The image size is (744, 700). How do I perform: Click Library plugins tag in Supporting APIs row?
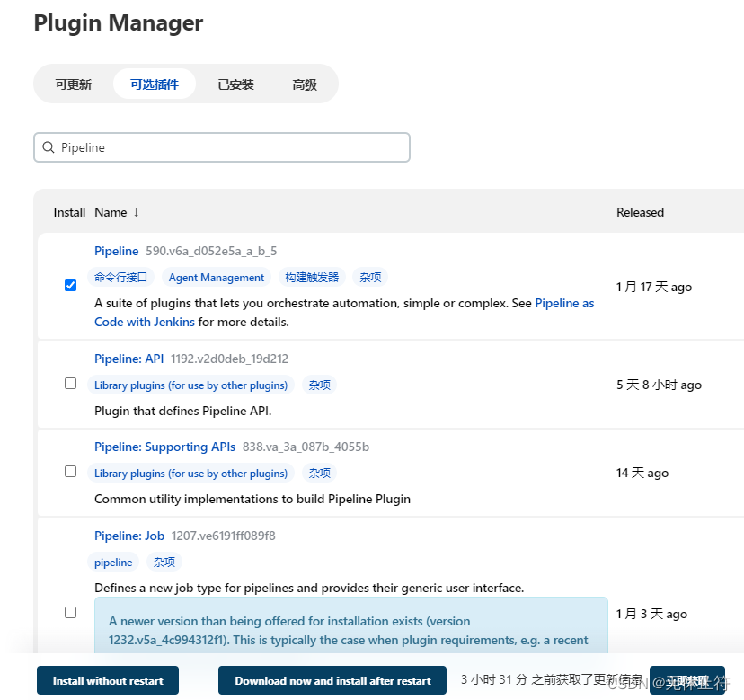coord(190,474)
